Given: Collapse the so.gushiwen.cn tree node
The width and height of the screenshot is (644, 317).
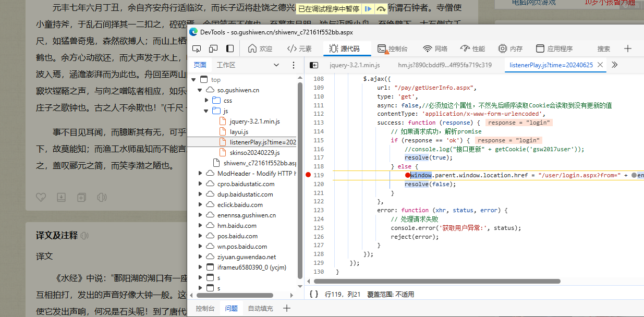Looking at the screenshot, I should point(200,90).
